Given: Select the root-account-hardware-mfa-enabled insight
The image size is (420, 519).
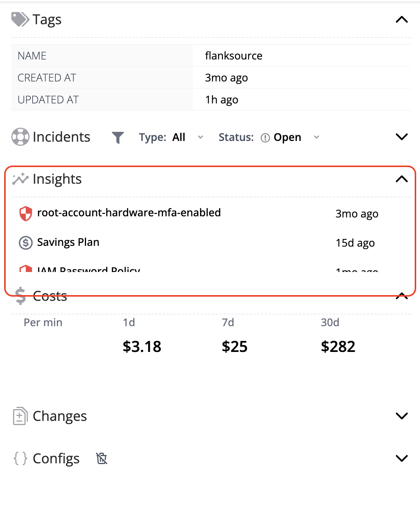Looking at the screenshot, I should [129, 213].
